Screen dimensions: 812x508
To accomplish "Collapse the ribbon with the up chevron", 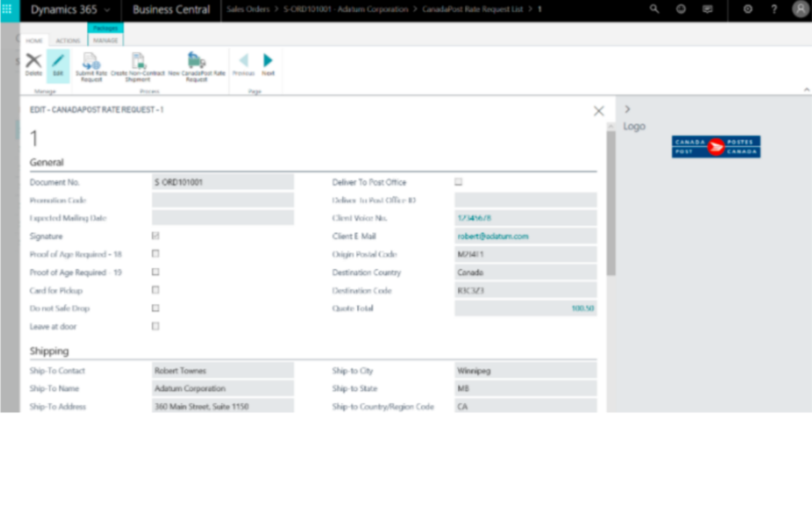I will 806,89.
